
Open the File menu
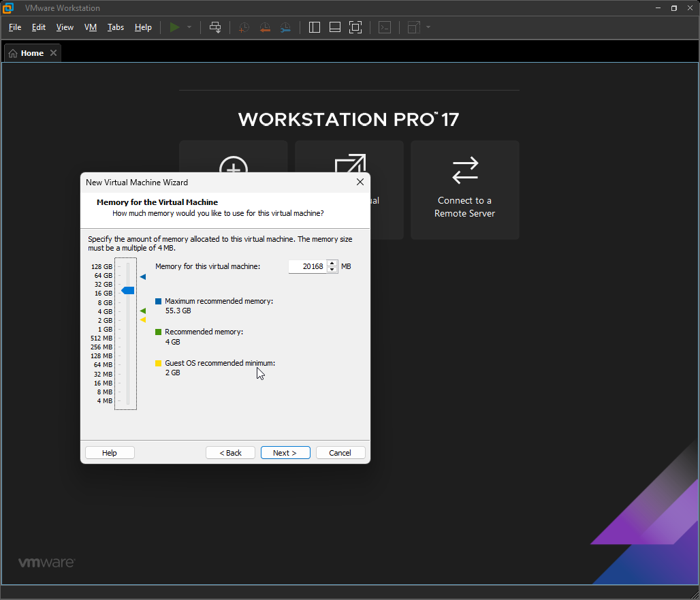tap(15, 27)
